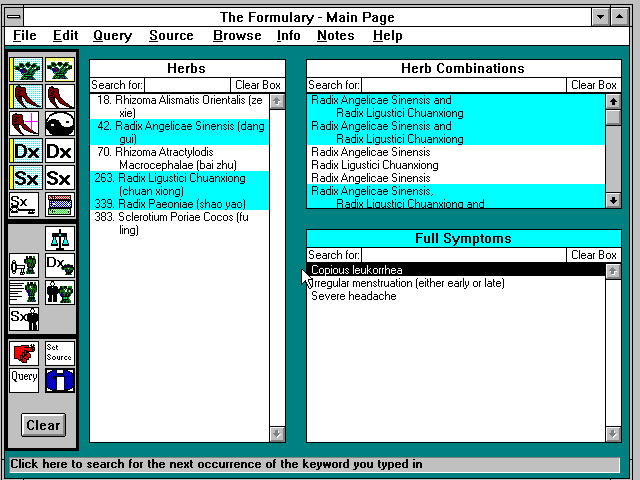The image size is (640, 480).
Task: Click the Herbs list scroll-down arrow
Action: pyautogui.click(x=278, y=434)
